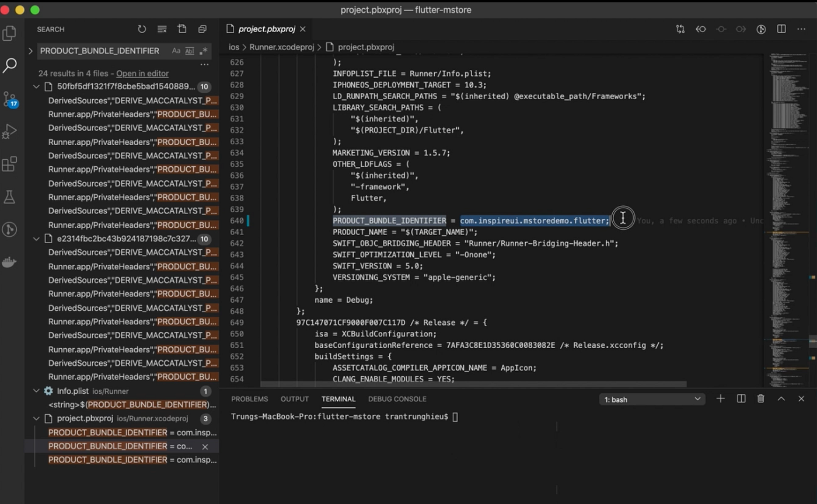
Task: Open the Git branch view above Docker
Action: 9,229
